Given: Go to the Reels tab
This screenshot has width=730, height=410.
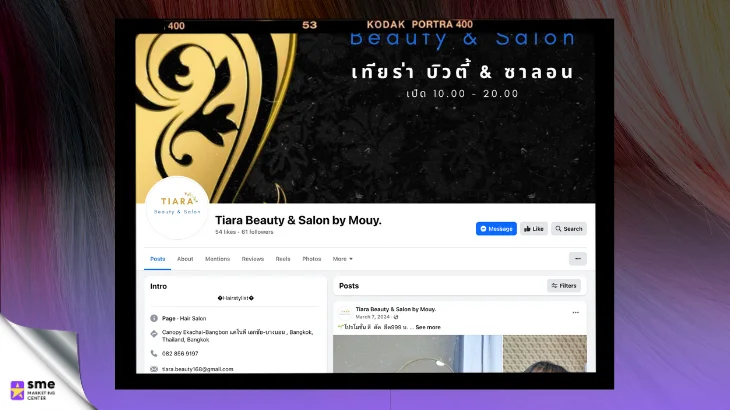Looking at the screenshot, I should 283,259.
